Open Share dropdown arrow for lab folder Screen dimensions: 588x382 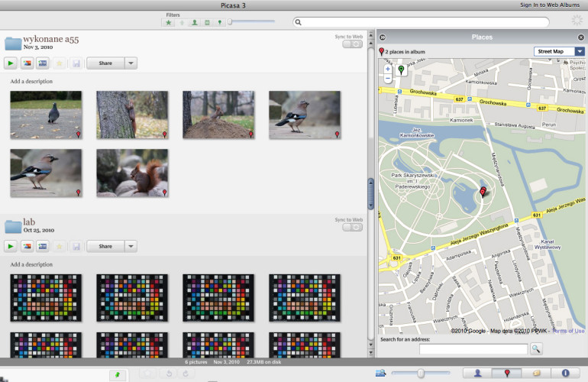[131, 246]
